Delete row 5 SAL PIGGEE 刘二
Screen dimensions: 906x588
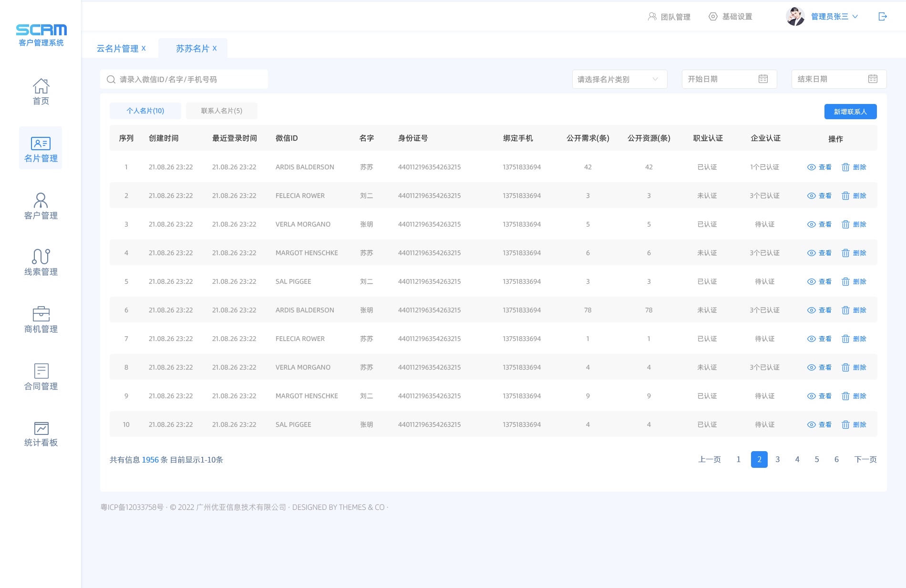pos(854,281)
